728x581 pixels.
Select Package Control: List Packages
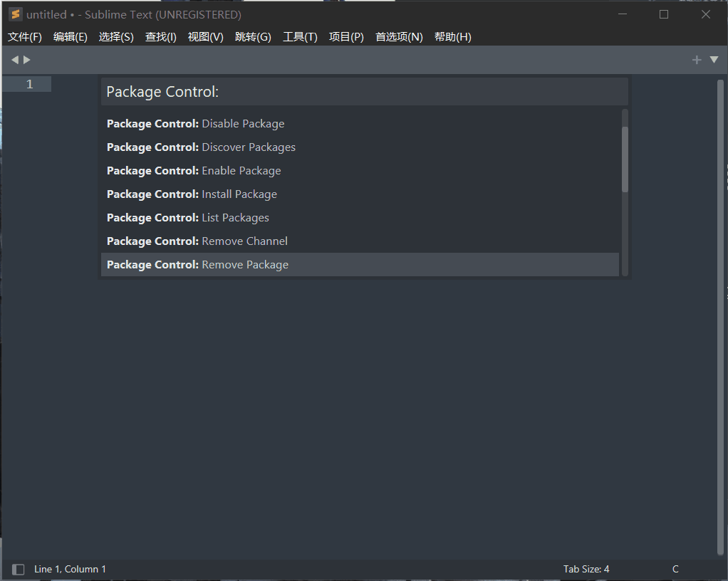(x=360, y=218)
